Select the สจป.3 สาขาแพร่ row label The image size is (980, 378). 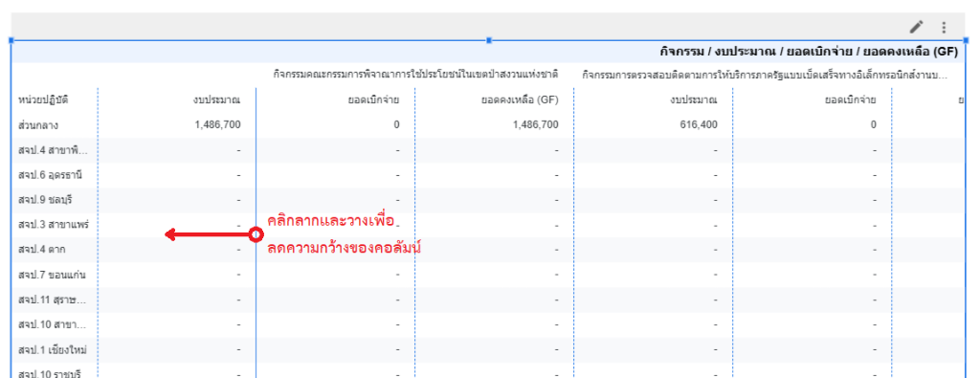54,224
